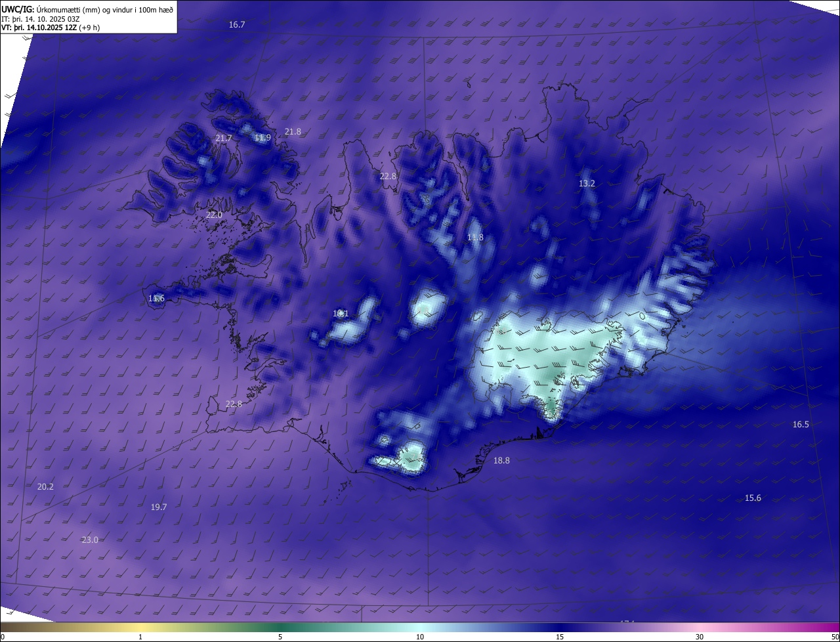This screenshot has width=840, height=642.
Task: Click the 21.8 value label
Action: (x=293, y=131)
